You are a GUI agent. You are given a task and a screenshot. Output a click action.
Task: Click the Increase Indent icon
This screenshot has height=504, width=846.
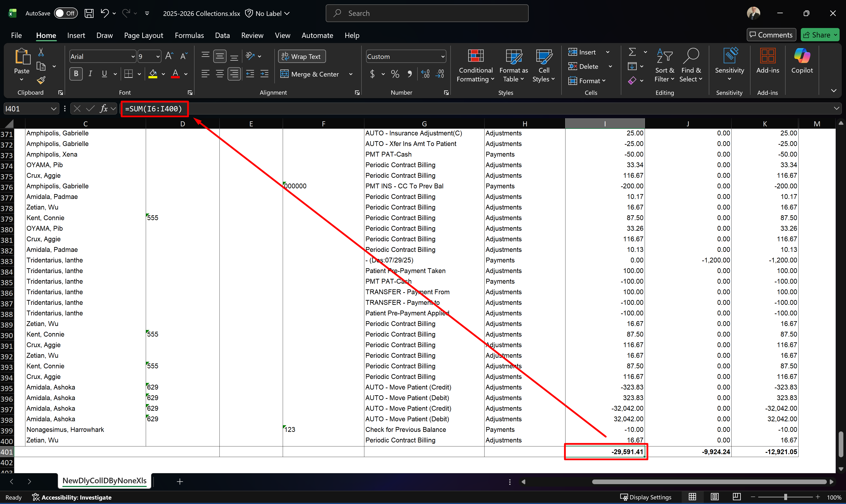click(264, 74)
